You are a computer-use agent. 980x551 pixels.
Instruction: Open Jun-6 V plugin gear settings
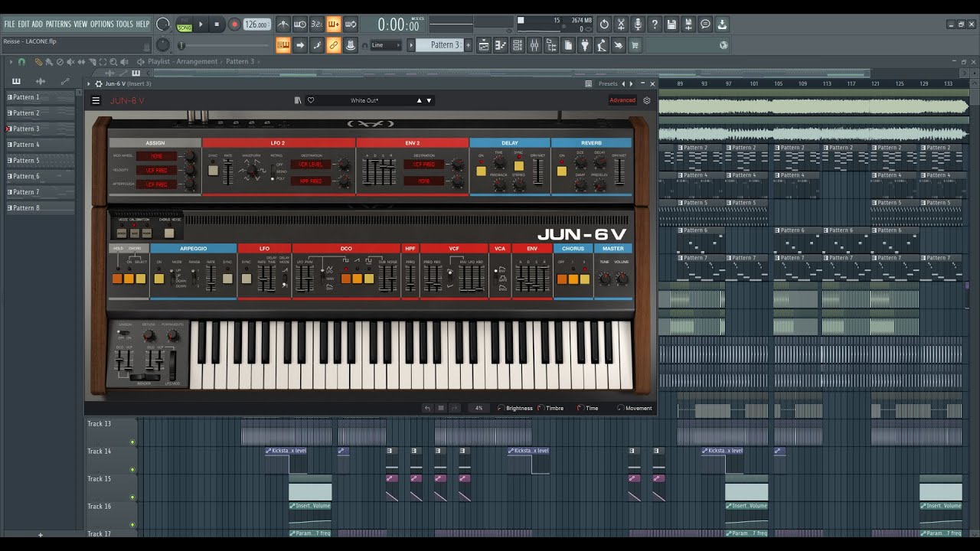[99, 83]
